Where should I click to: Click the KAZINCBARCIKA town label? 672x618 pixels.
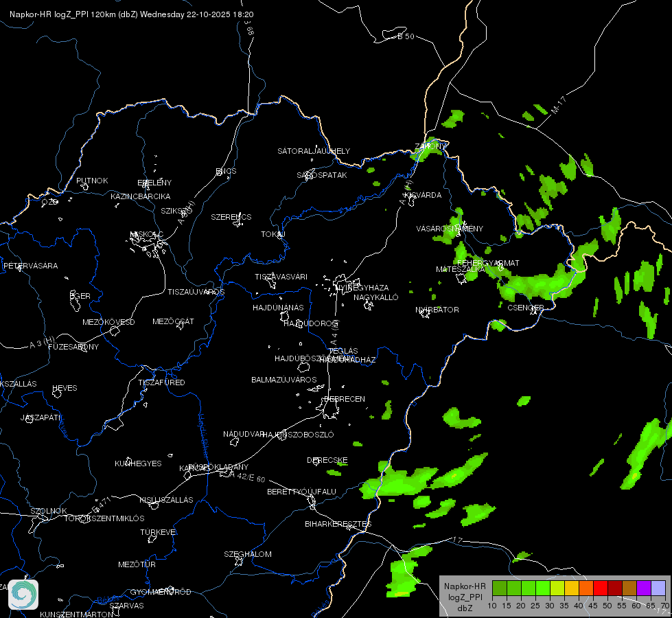pyautogui.click(x=141, y=196)
